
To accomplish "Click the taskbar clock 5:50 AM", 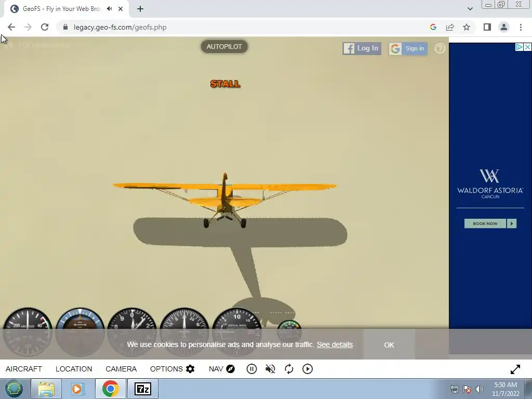I will coord(506,385).
